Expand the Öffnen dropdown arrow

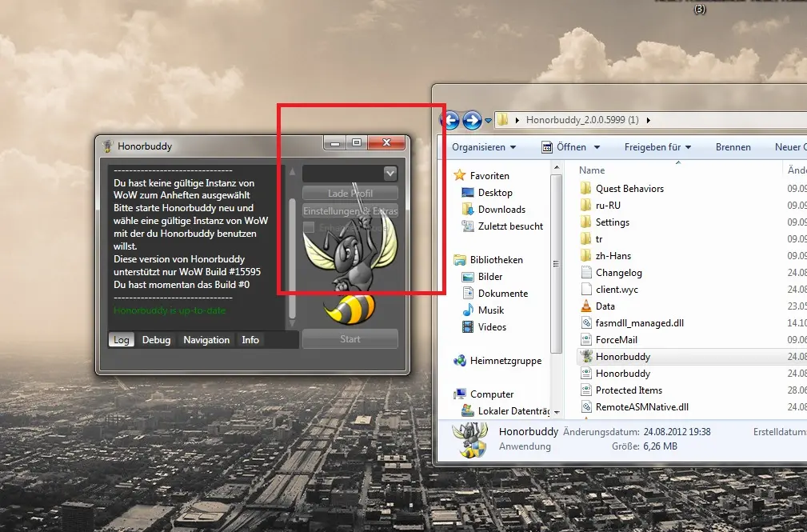click(597, 147)
